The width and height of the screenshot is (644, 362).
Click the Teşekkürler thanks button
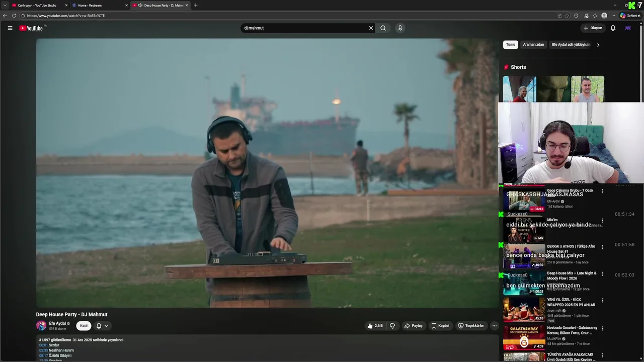point(470,326)
